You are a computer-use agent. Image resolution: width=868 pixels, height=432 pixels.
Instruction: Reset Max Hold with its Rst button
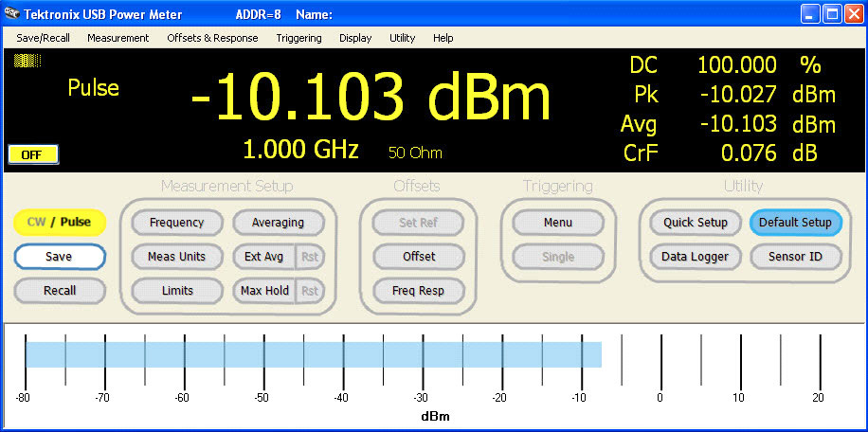pyautogui.click(x=310, y=291)
